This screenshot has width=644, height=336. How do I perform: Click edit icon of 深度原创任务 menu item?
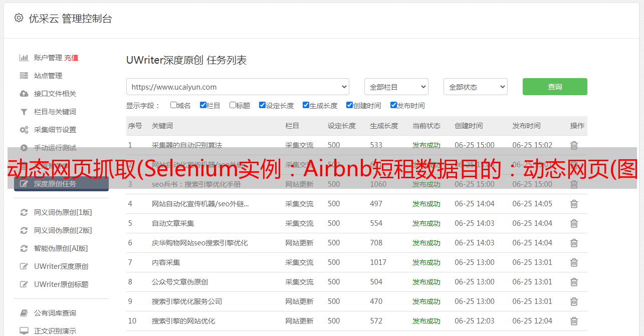click(24, 184)
